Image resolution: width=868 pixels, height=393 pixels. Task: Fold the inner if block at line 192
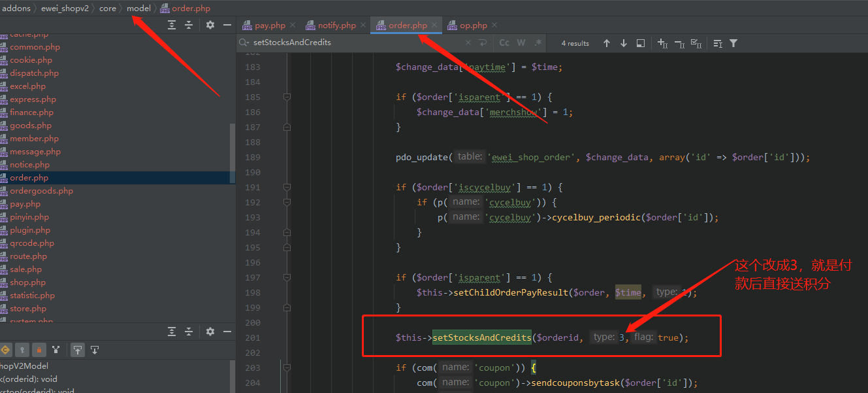point(287,202)
